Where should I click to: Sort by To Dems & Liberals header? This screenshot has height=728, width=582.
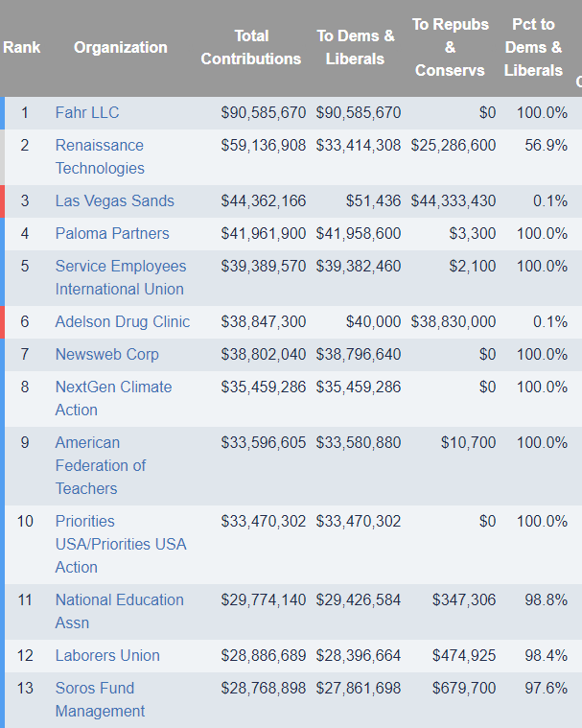[355, 47]
